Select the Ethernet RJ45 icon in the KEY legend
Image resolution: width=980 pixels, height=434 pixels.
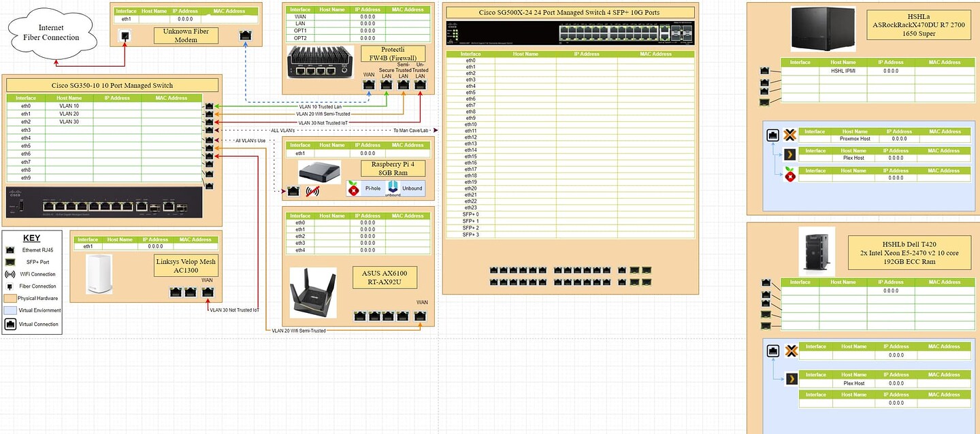click(10, 250)
